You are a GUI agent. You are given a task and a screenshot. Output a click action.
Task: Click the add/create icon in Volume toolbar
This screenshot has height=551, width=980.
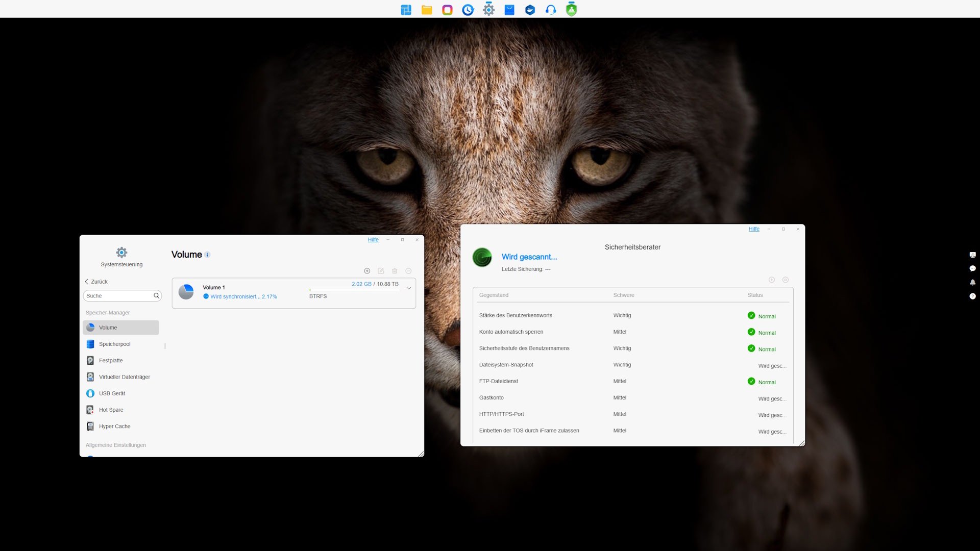367,270
